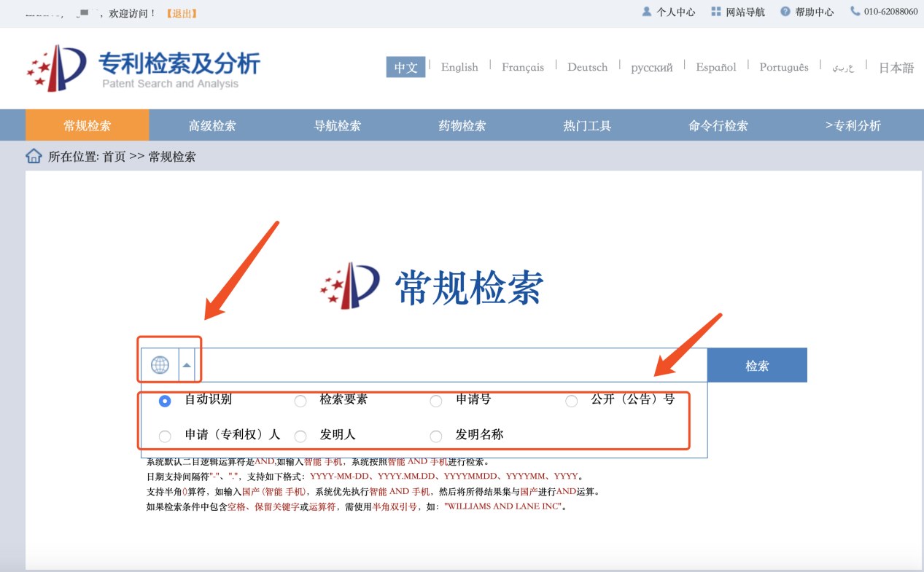Image resolution: width=924 pixels, height=572 pixels.
Task: Click the globe icon in search box
Action: tap(160, 365)
